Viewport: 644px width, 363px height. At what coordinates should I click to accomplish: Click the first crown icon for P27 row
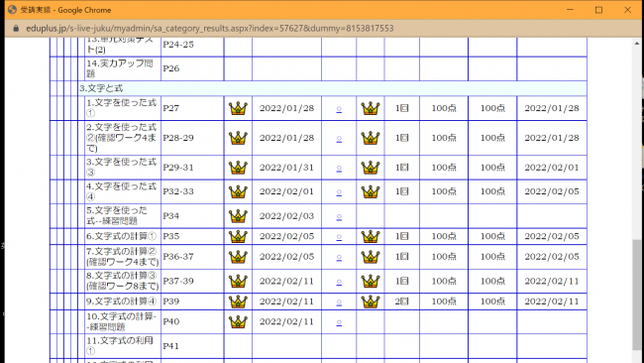pyautogui.click(x=238, y=108)
